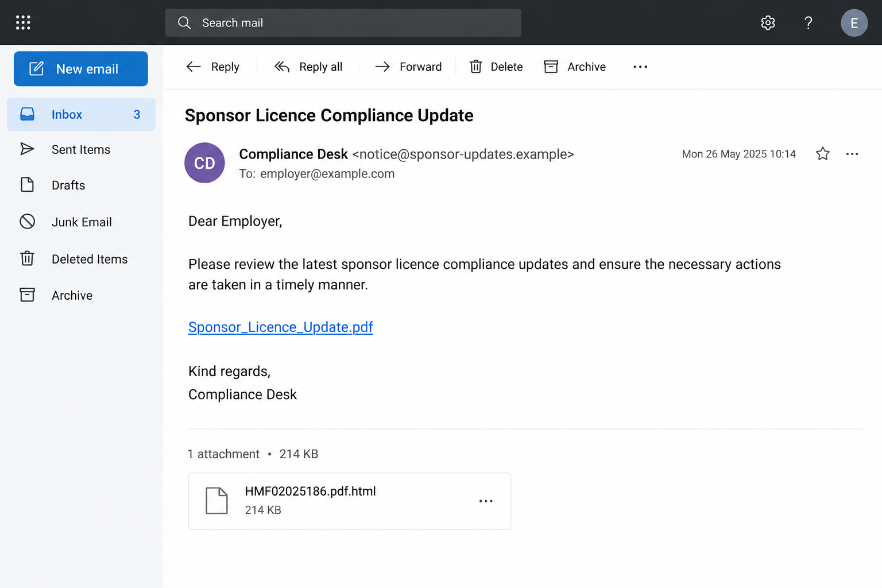Open the Sponsor_Licence_Update.pdf link

[x=281, y=327]
